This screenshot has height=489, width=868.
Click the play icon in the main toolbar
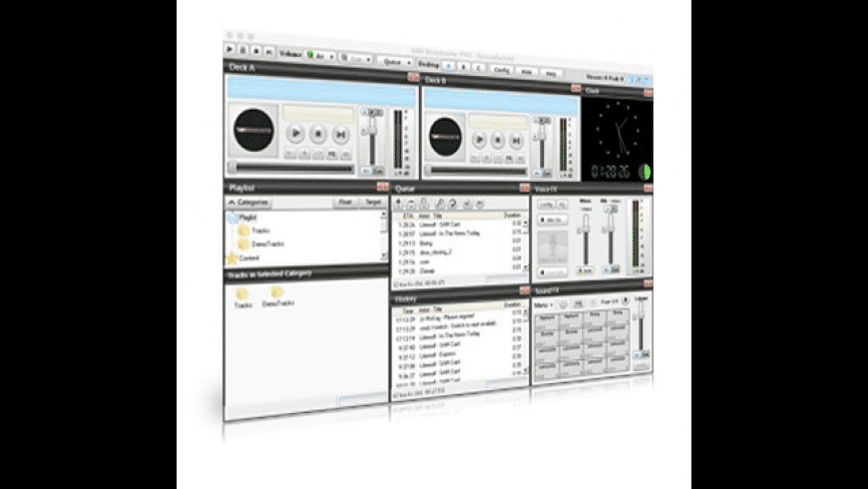pyautogui.click(x=229, y=49)
